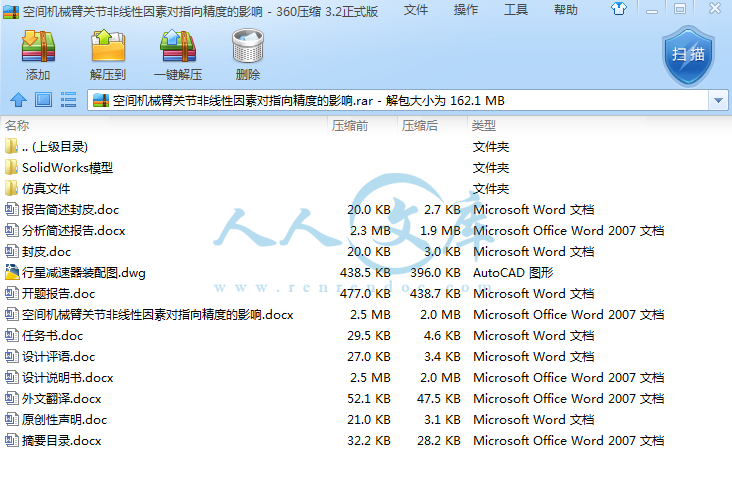Select the 开题报告.doc file name
732x488 pixels.
(58, 294)
